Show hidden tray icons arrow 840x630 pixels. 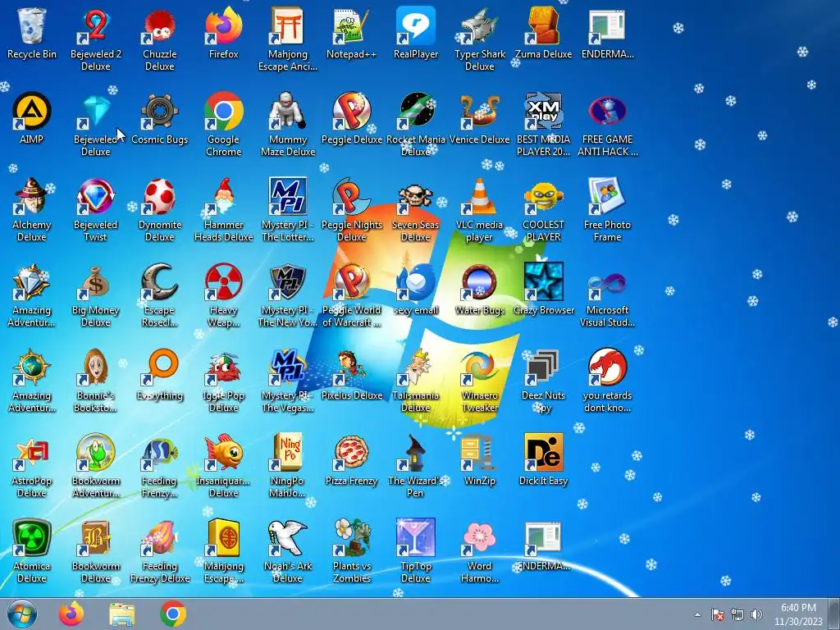point(697,614)
